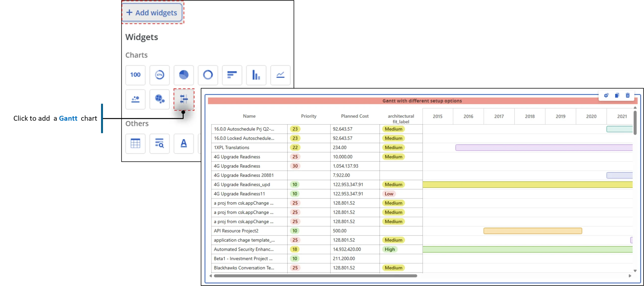Click the Name column header
644x286 pixels.
click(249, 116)
